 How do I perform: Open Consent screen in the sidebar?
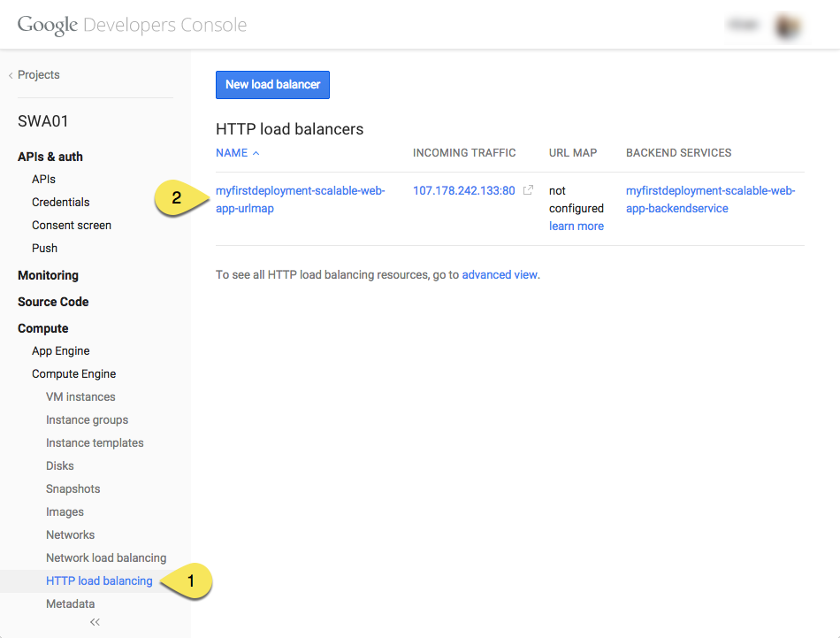(x=72, y=225)
